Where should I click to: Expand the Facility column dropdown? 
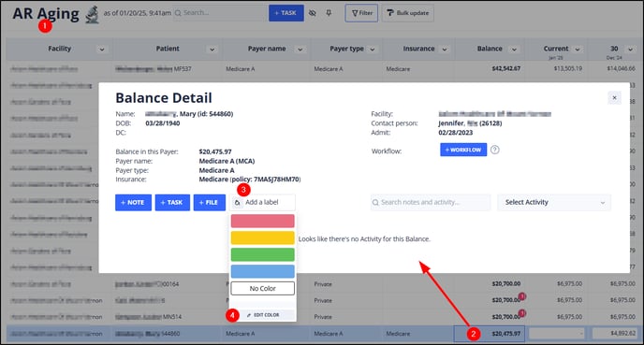101,50
